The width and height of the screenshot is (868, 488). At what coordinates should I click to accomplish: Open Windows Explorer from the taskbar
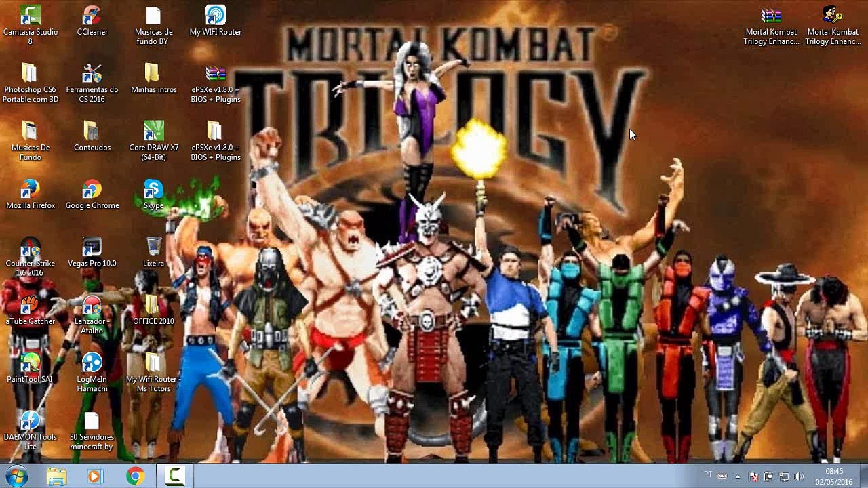pyautogui.click(x=56, y=476)
